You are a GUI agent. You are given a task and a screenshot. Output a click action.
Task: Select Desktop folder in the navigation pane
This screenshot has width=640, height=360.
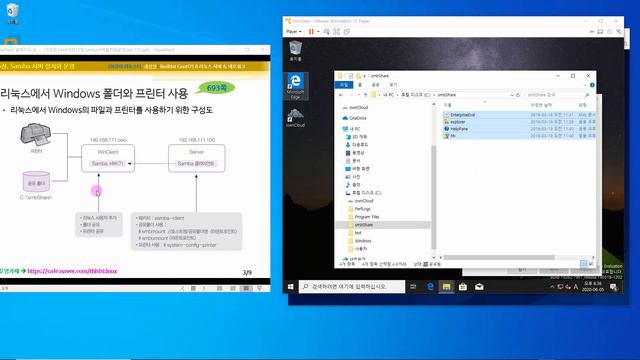point(357,169)
